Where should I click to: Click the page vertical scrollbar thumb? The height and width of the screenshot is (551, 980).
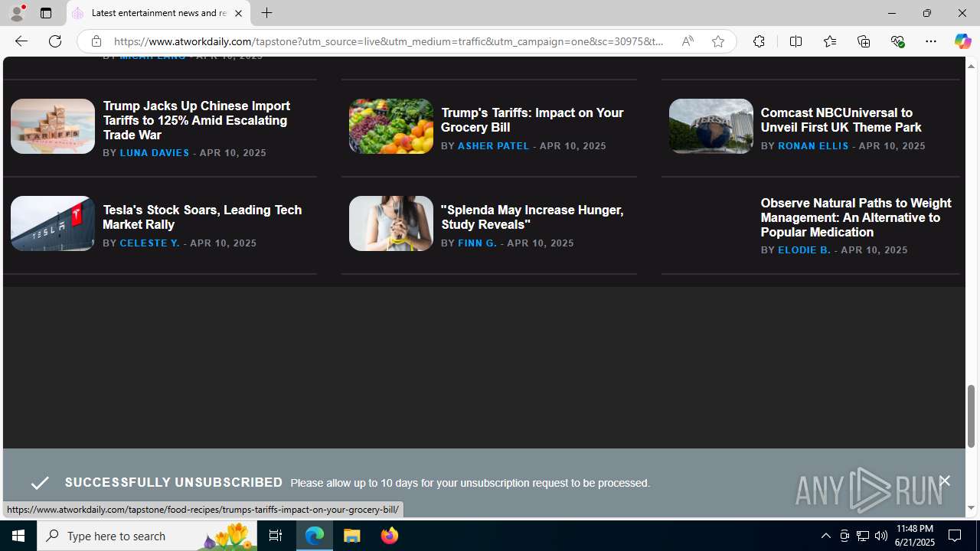[x=971, y=416]
